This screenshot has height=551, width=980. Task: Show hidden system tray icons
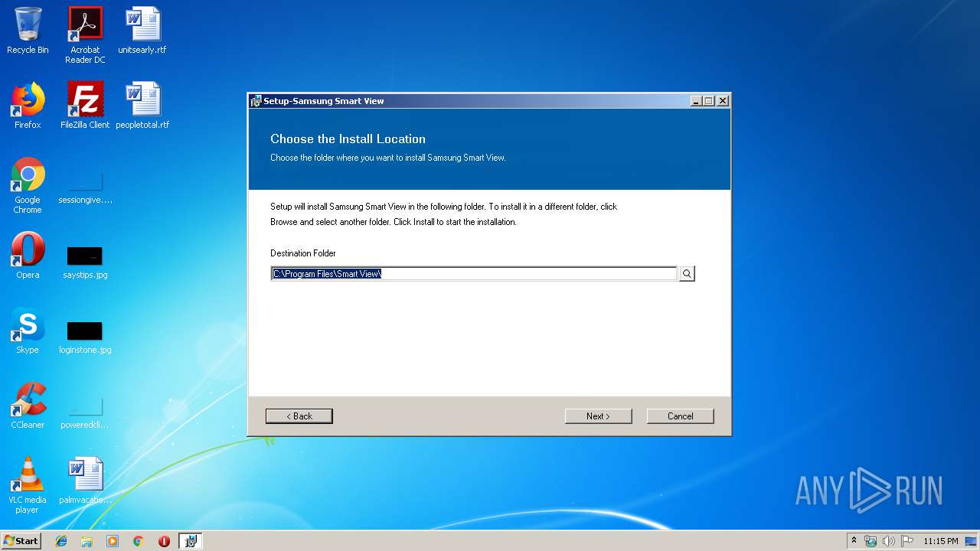click(854, 541)
